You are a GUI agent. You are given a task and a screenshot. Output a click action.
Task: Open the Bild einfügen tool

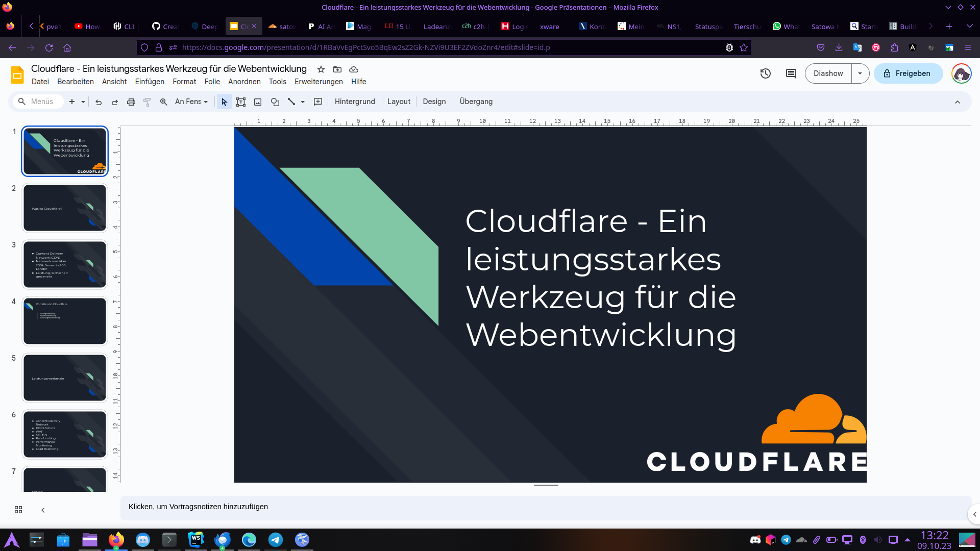tap(258, 102)
